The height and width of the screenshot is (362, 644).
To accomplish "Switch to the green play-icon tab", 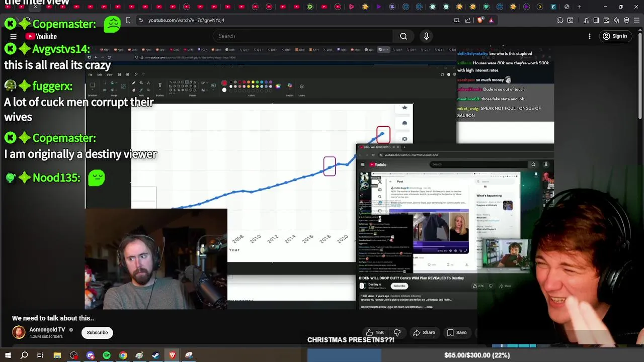I will coord(310,7).
